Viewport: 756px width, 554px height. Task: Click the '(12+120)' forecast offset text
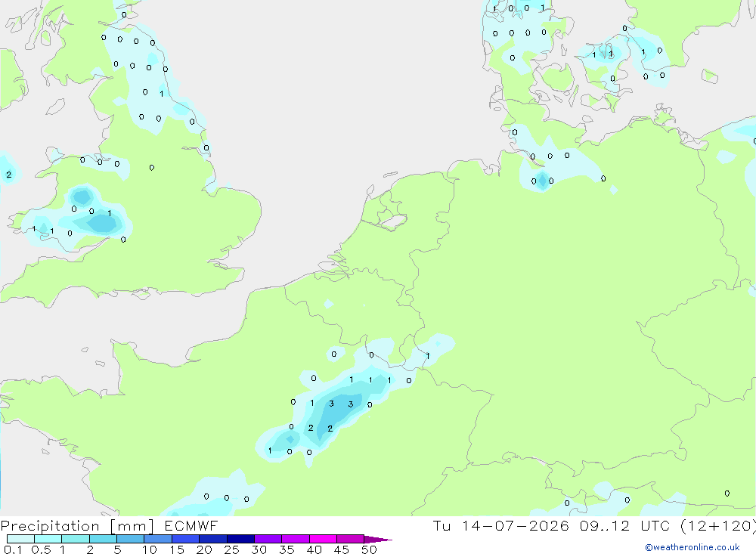[x=717, y=525]
